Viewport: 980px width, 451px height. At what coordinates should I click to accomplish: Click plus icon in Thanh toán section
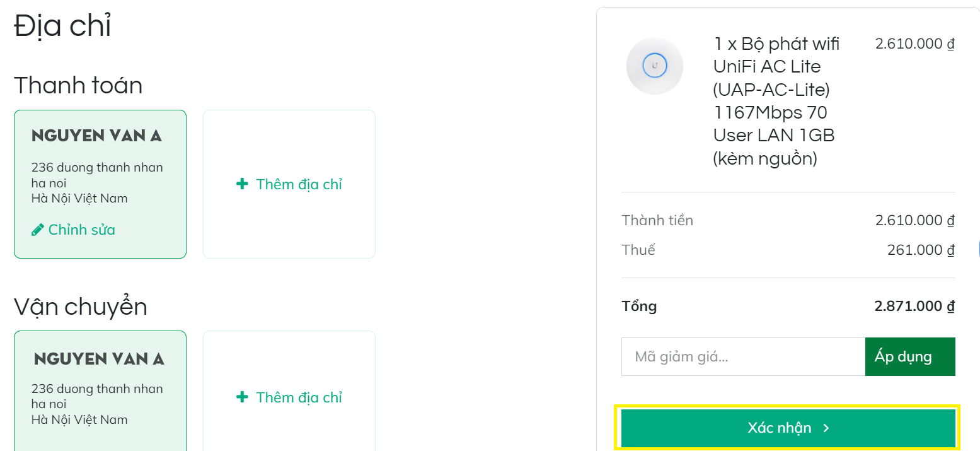click(242, 184)
